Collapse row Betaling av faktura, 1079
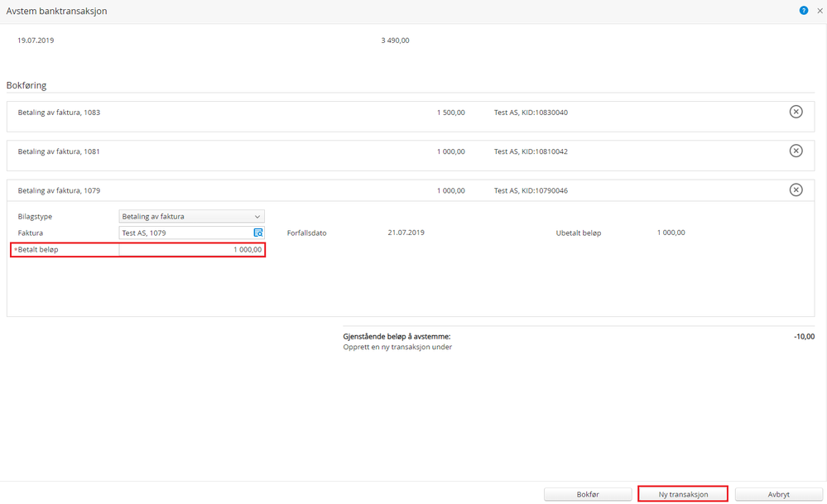The width and height of the screenshot is (827, 504). click(411, 190)
